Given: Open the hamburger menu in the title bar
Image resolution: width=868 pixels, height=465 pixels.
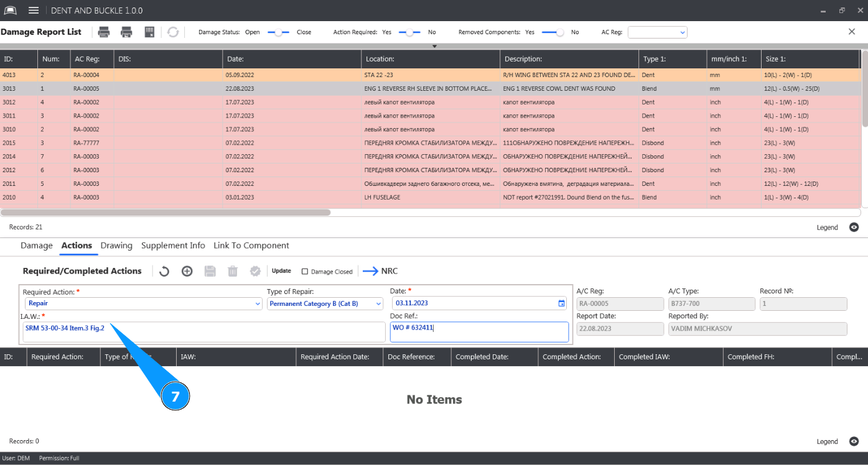Looking at the screenshot, I should point(34,11).
